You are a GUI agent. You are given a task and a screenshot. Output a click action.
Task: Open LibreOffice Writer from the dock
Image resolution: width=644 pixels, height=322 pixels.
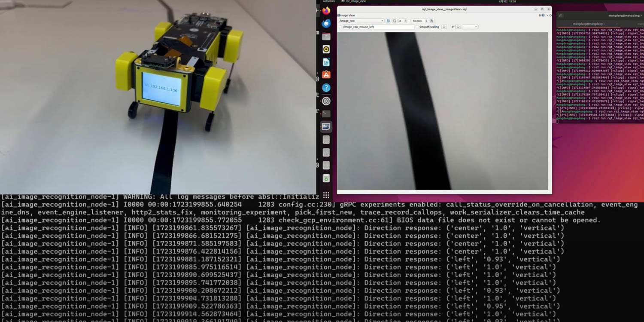(326, 62)
